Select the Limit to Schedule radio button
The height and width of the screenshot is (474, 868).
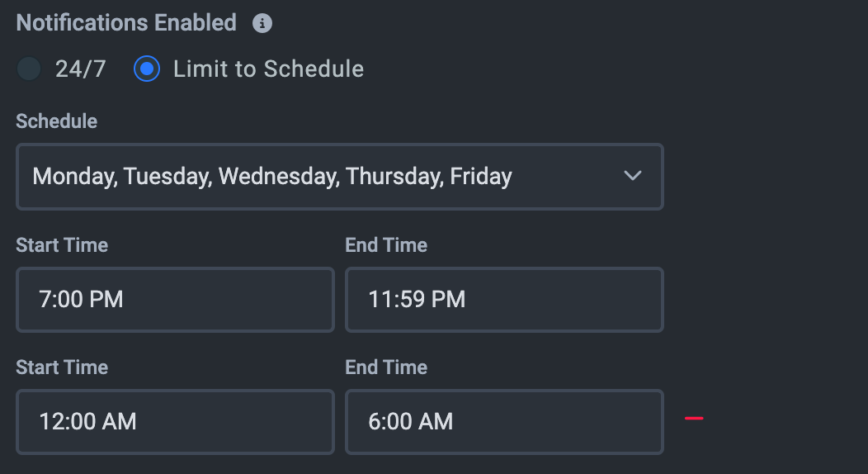tap(147, 69)
